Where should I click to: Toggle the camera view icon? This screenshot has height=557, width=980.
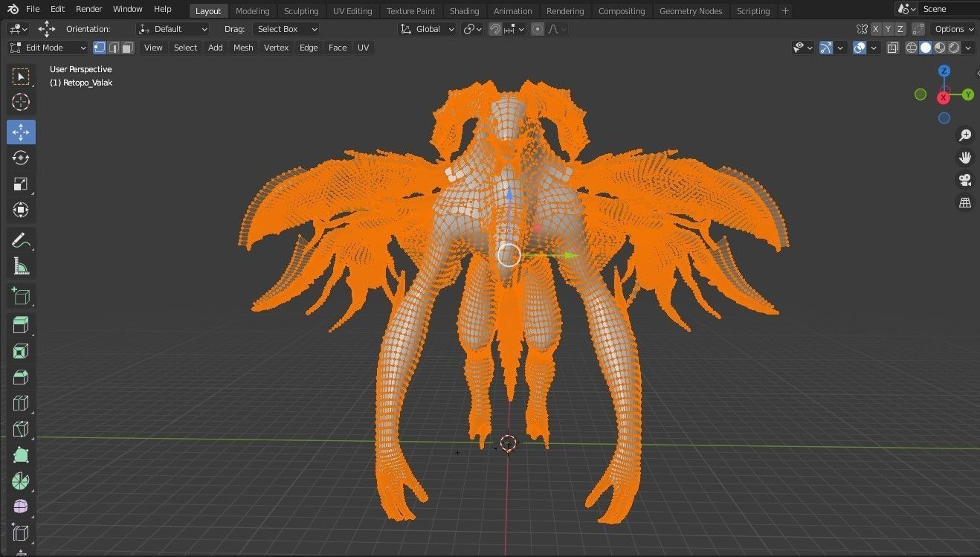point(965,180)
